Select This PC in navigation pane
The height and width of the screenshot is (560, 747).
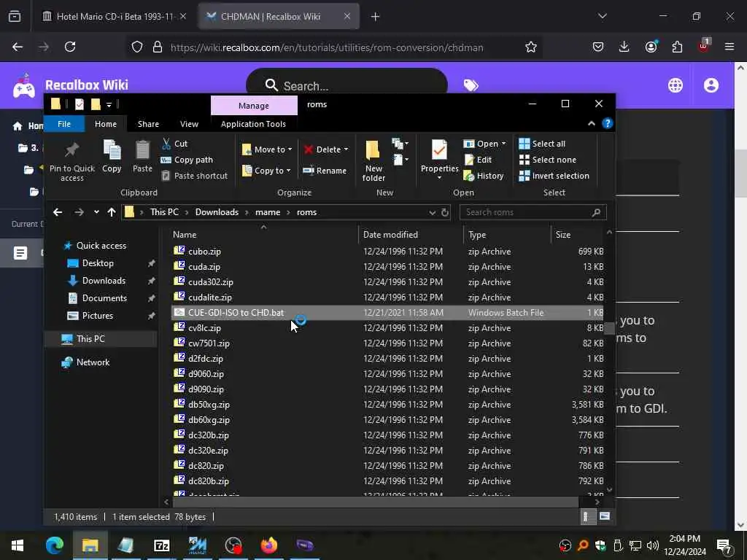(x=90, y=338)
